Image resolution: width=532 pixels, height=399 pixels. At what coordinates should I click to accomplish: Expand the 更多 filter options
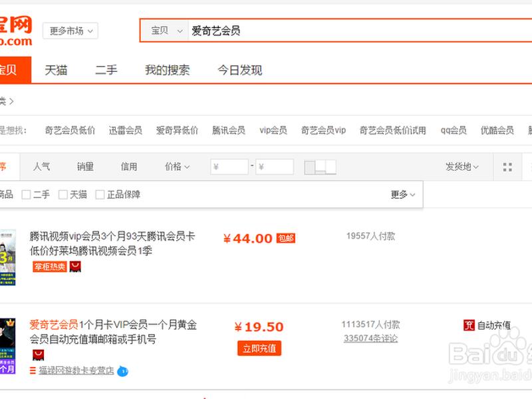click(403, 195)
